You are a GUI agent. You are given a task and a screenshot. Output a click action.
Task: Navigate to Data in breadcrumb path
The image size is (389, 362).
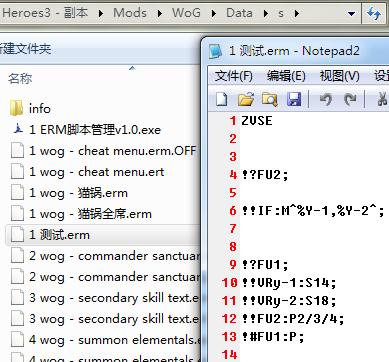(239, 13)
